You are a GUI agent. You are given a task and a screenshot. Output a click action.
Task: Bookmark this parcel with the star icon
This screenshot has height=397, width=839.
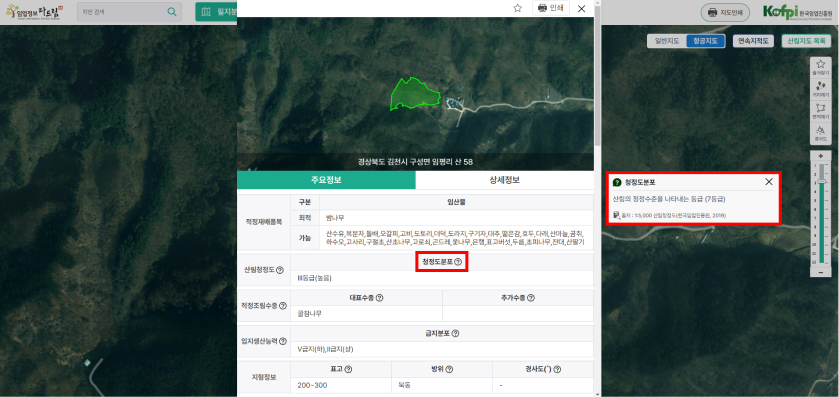point(517,8)
